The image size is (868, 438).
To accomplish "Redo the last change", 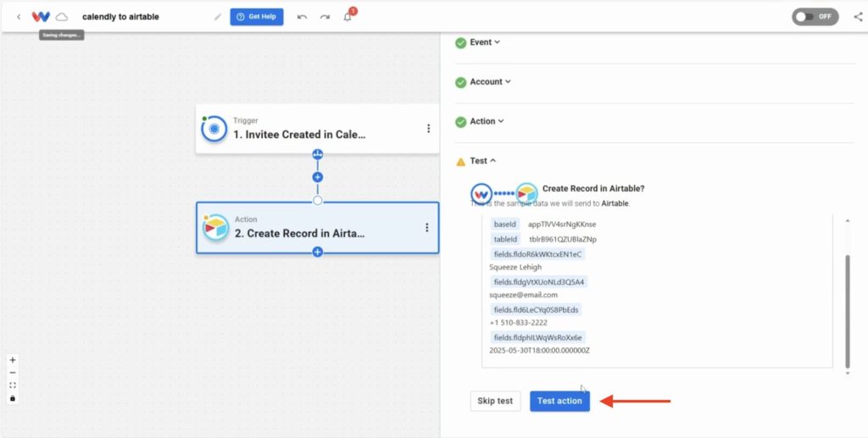I will tap(325, 17).
